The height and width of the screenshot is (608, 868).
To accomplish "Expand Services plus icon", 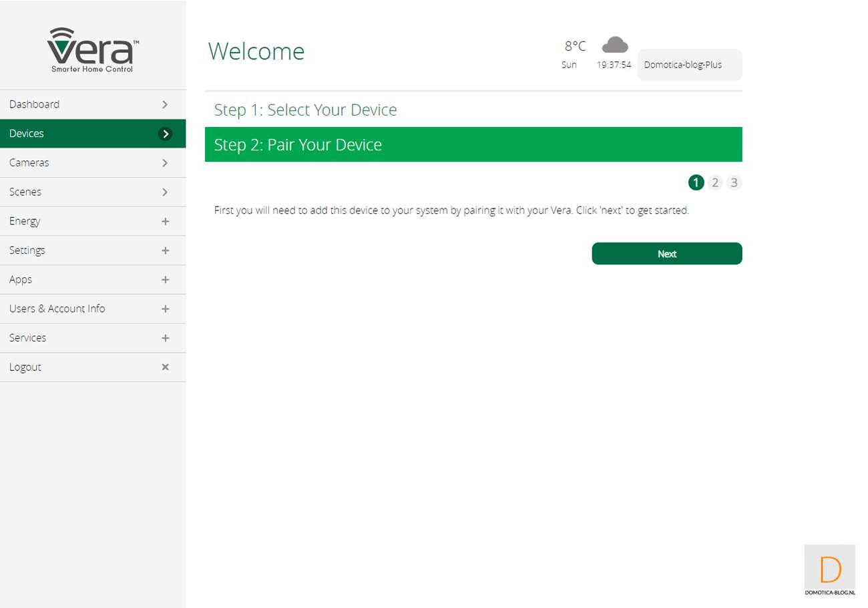I will [166, 338].
